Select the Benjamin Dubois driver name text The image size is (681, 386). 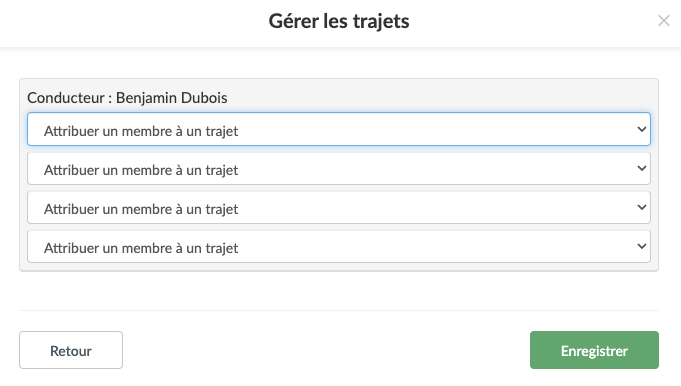click(x=172, y=98)
